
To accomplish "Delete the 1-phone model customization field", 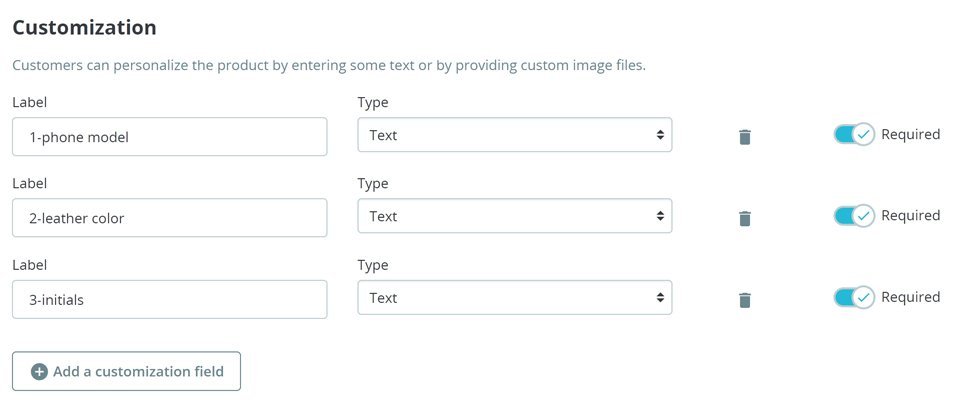I will point(744,136).
